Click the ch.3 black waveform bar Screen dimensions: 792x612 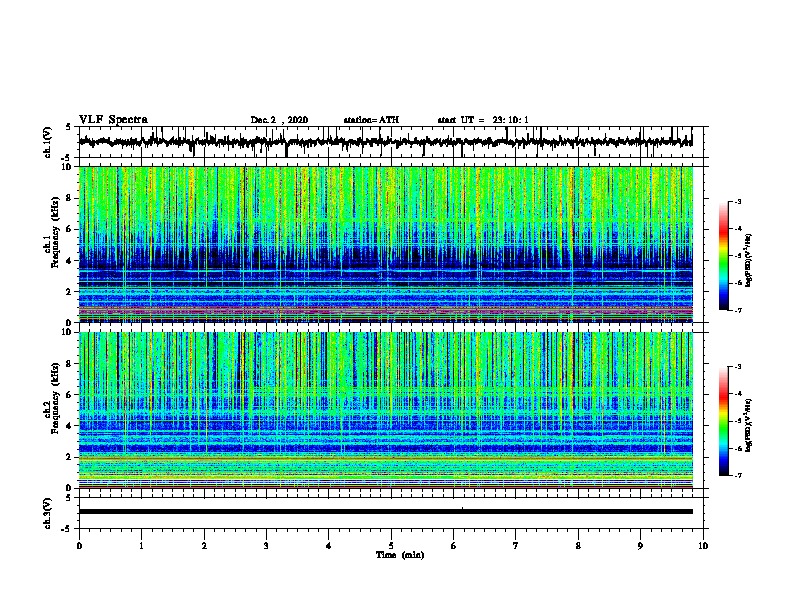point(386,512)
